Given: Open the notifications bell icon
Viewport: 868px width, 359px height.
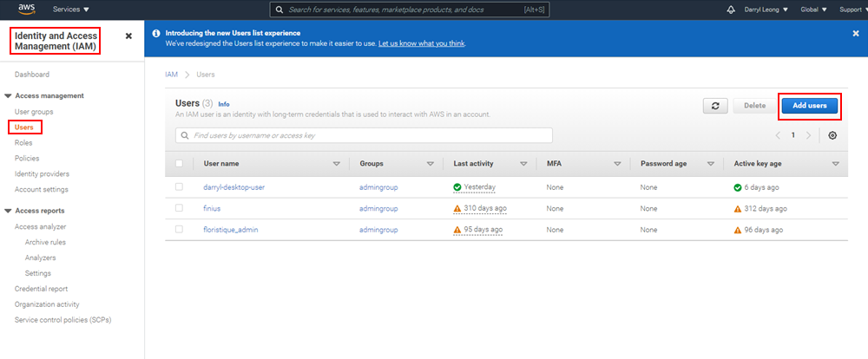Looking at the screenshot, I should pyautogui.click(x=731, y=10).
